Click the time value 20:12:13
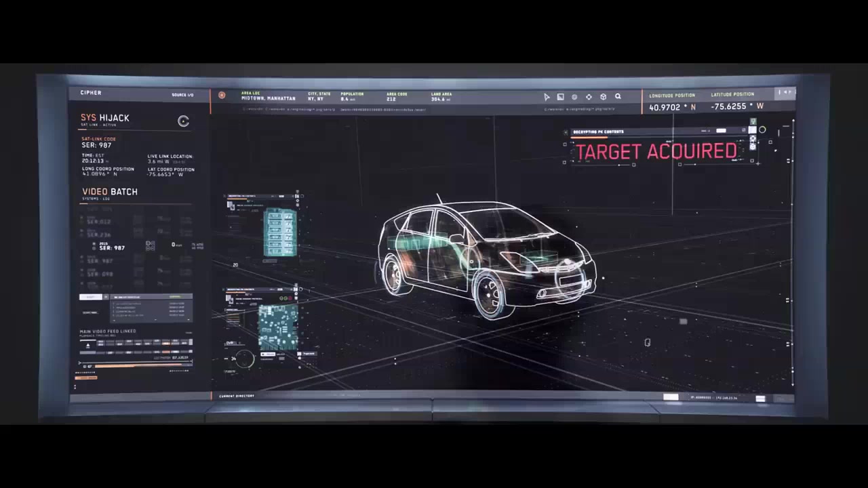Screen dimensions: 868x488 click(94, 161)
